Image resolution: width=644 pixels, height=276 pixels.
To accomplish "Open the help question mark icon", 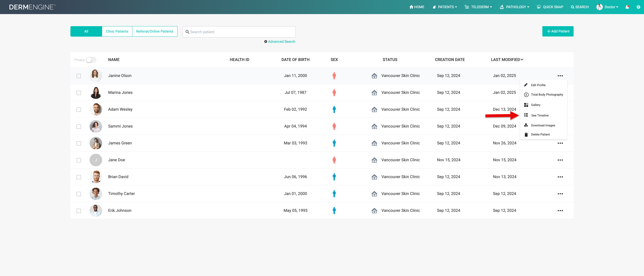I will point(638,7).
